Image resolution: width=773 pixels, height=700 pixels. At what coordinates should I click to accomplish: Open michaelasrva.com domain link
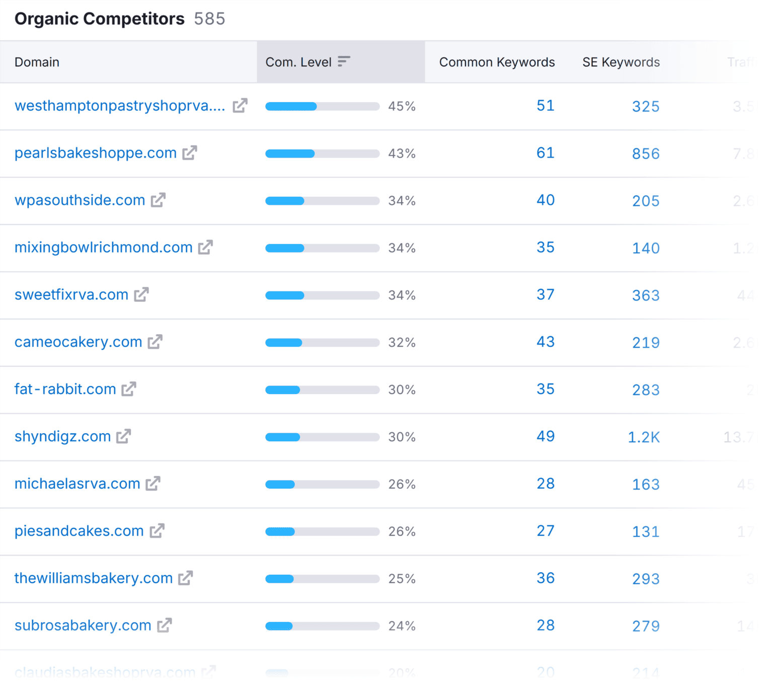pyautogui.click(x=78, y=484)
